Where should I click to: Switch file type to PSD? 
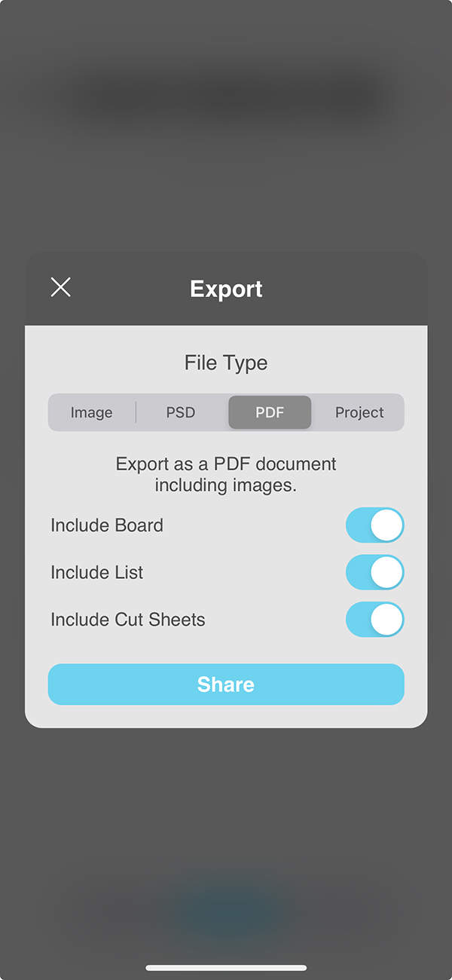pyautogui.click(x=181, y=412)
